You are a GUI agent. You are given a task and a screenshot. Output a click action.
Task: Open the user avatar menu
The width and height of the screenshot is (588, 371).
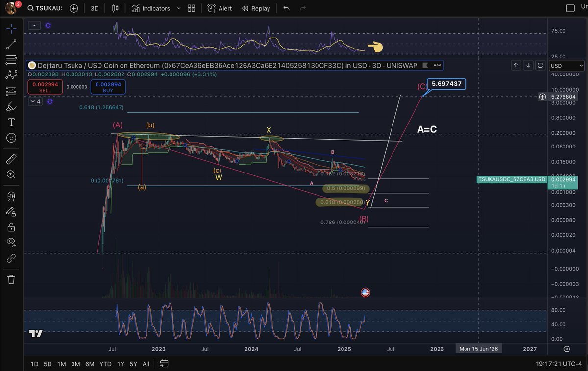pyautogui.click(x=11, y=8)
